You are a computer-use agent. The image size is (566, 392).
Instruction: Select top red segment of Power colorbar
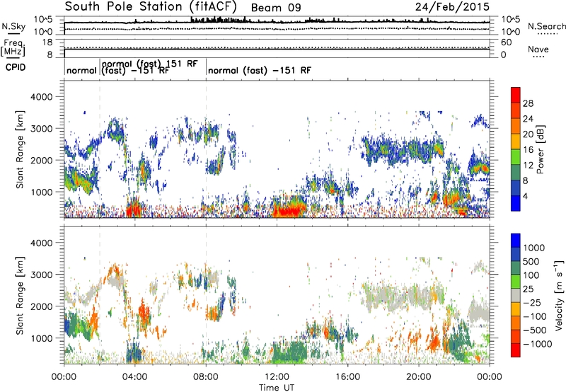point(516,96)
